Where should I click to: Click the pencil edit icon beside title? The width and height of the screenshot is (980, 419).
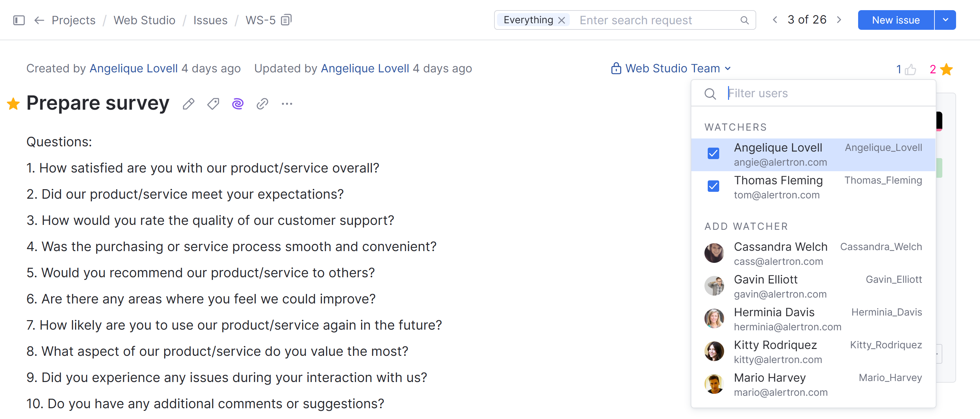[x=188, y=104]
